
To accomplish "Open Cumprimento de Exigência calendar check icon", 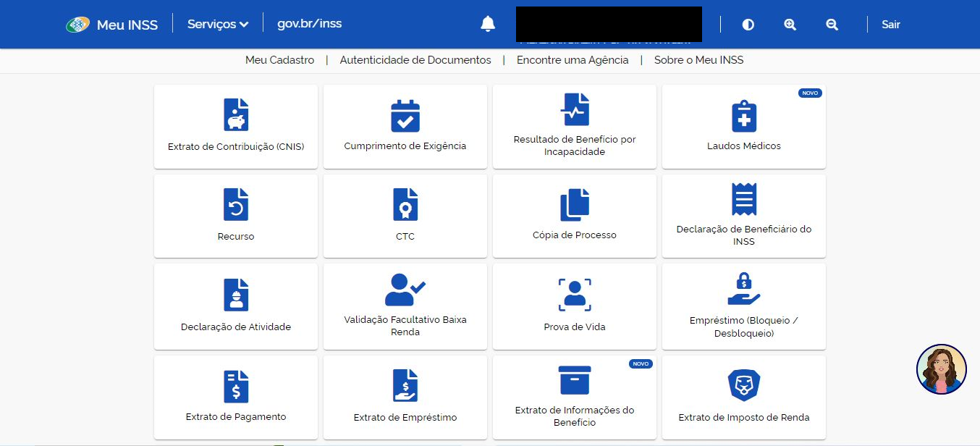I will click(405, 115).
